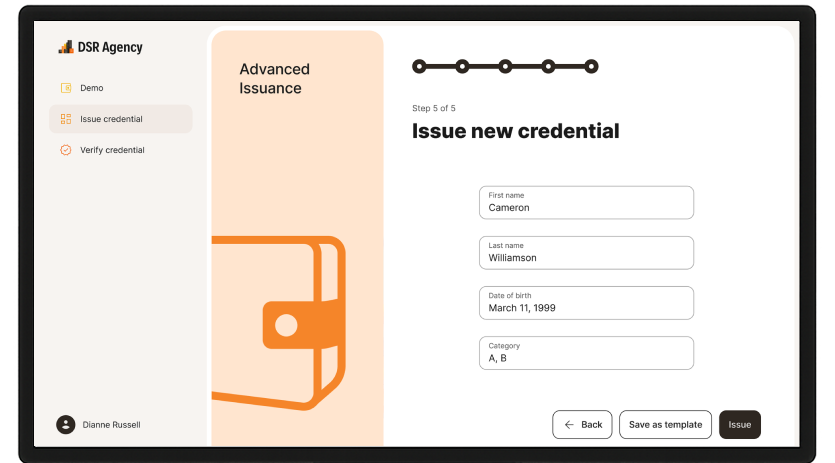
Task: Click Dianne Russell's avatar icon
Action: point(66,425)
